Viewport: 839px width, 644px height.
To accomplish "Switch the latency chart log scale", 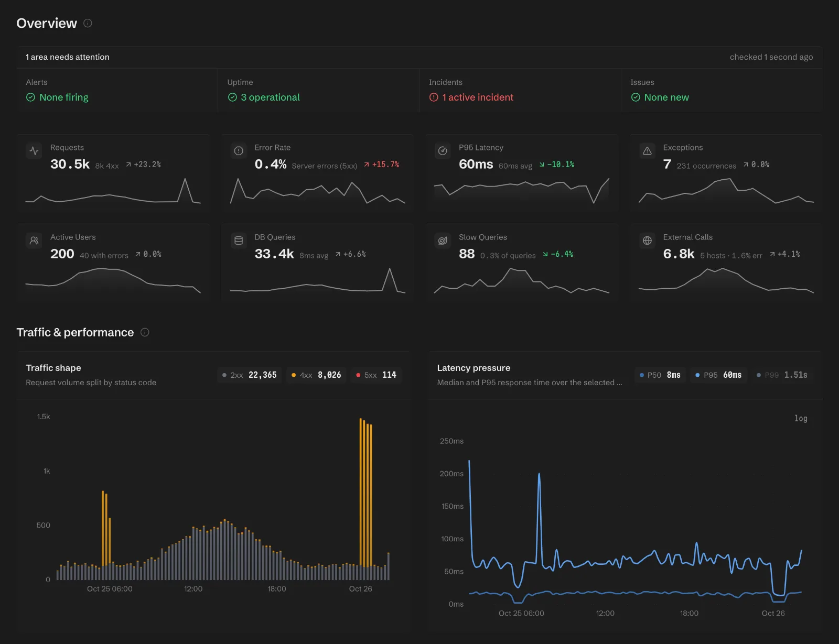I will pyautogui.click(x=801, y=418).
